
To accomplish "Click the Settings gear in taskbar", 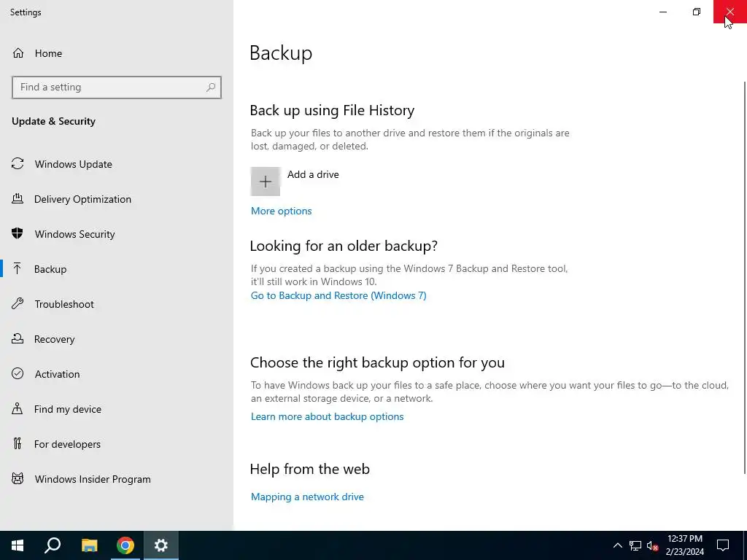I will (x=161, y=545).
